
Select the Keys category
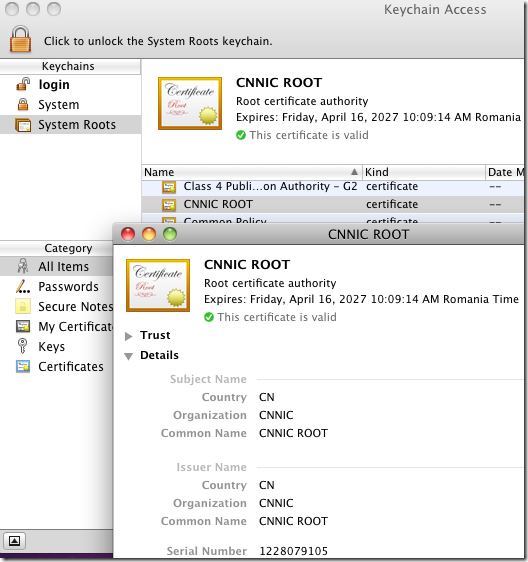click(56, 347)
